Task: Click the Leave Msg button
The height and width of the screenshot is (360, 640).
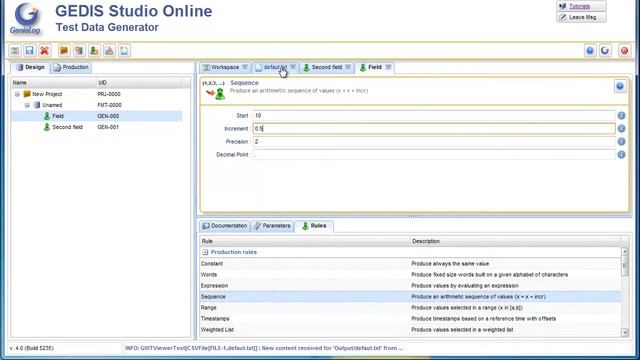Action: [581, 17]
